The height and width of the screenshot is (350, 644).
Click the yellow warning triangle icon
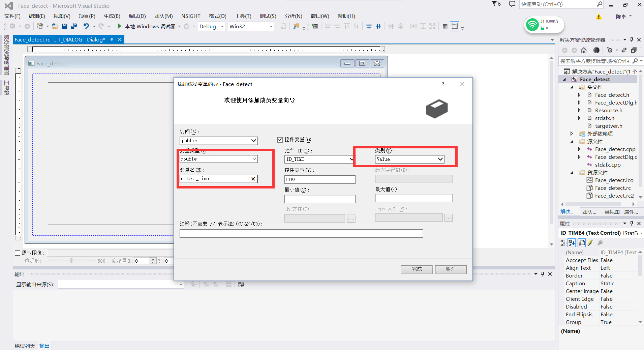[599, 17]
